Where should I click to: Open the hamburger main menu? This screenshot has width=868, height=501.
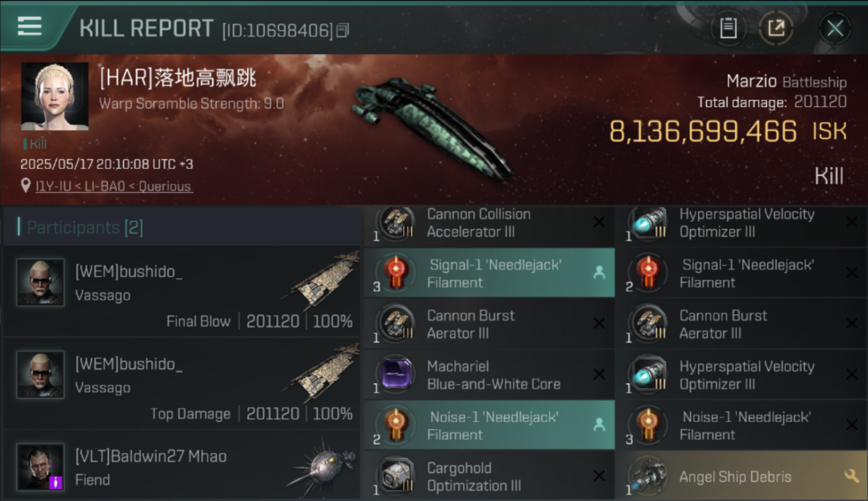coord(29,26)
